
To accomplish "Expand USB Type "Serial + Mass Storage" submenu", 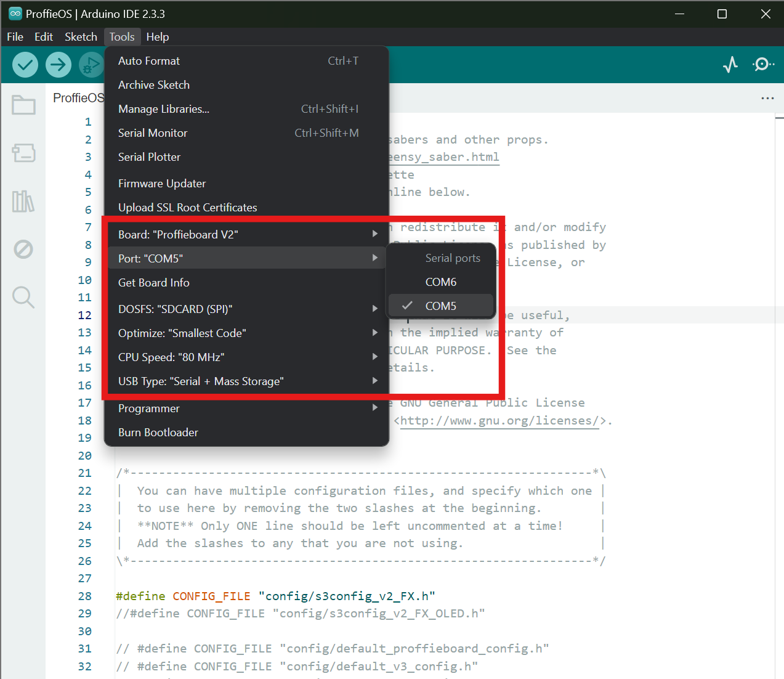I will (x=246, y=381).
